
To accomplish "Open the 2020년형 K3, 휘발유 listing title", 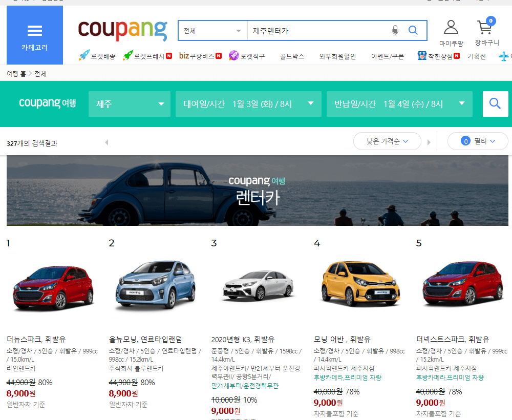I will point(243,339).
